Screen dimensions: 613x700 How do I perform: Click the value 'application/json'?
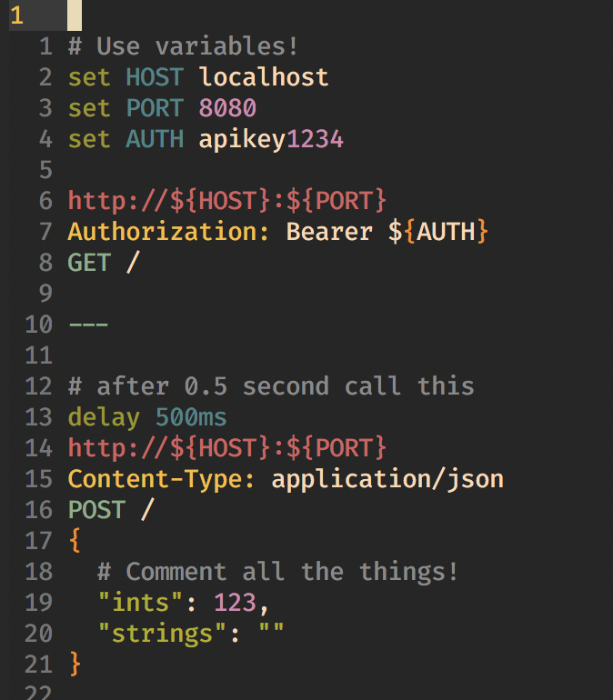point(387,480)
